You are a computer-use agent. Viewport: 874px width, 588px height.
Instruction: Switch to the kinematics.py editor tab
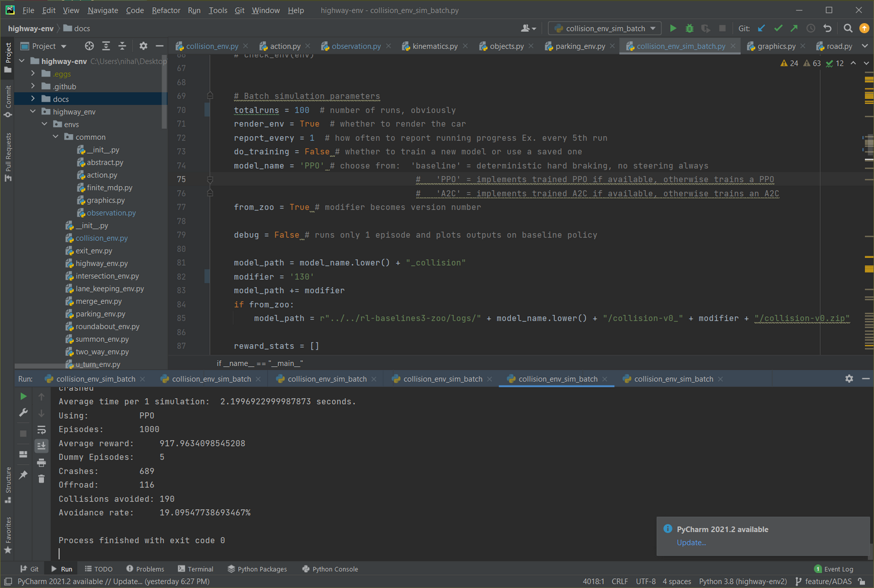point(435,46)
